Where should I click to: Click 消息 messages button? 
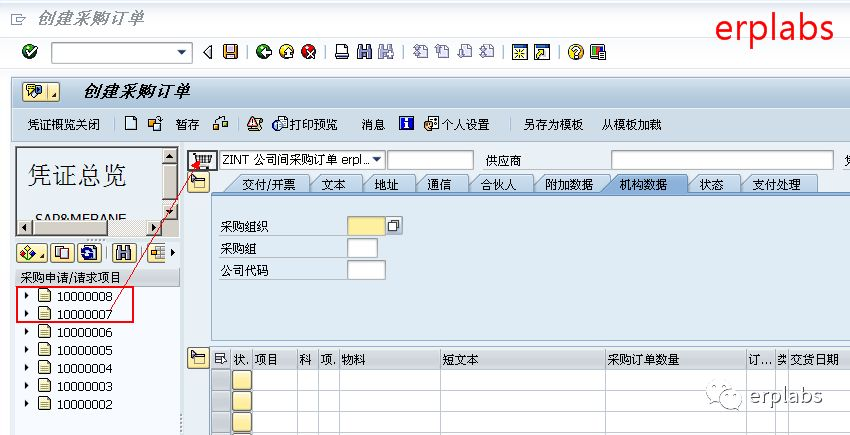click(373, 125)
